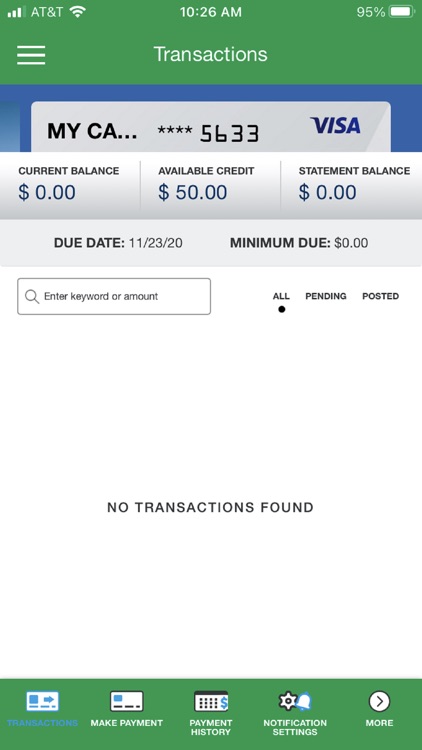
Task: Click the keyword or amount search field
Action: (x=114, y=297)
